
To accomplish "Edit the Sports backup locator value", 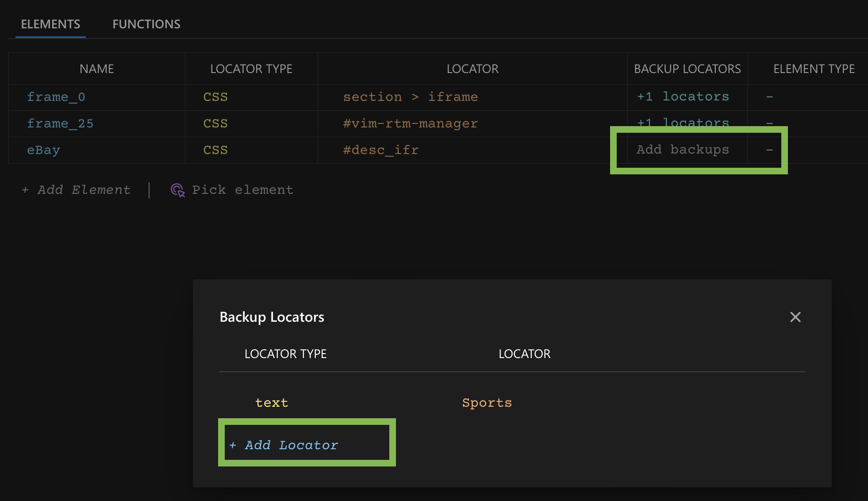I will pyautogui.click(x=487, y=403).
